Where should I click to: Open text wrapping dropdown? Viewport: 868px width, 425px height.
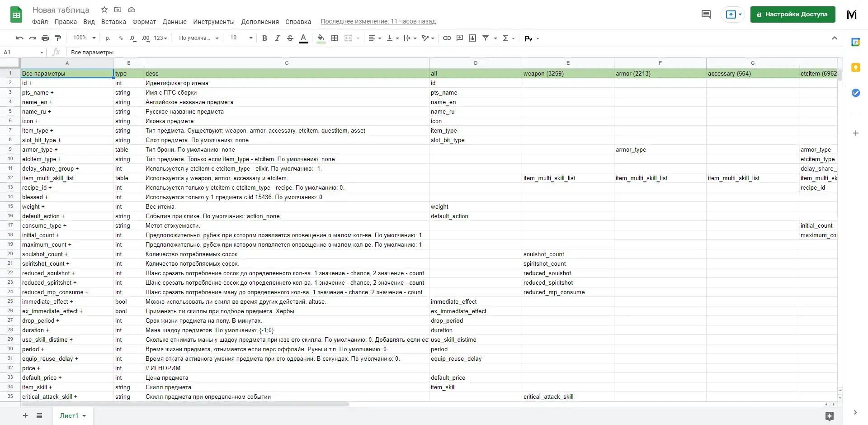click(410, 38)
